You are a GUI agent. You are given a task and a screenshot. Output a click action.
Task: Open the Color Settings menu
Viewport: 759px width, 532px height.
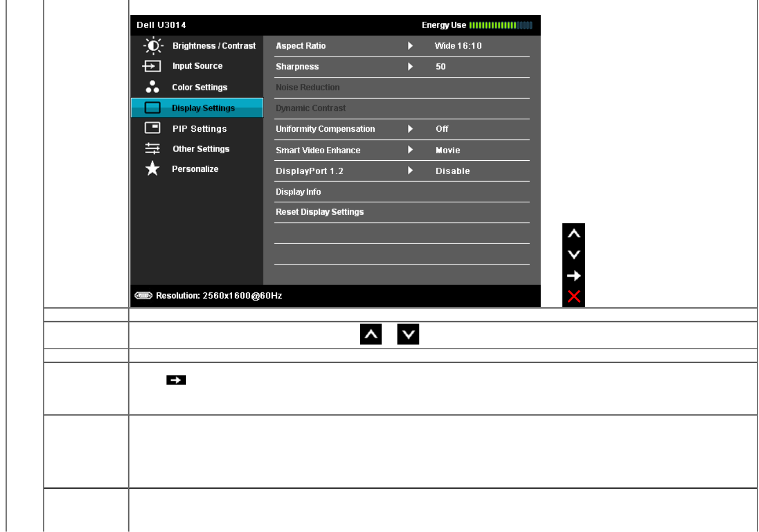tap(197, 87)
